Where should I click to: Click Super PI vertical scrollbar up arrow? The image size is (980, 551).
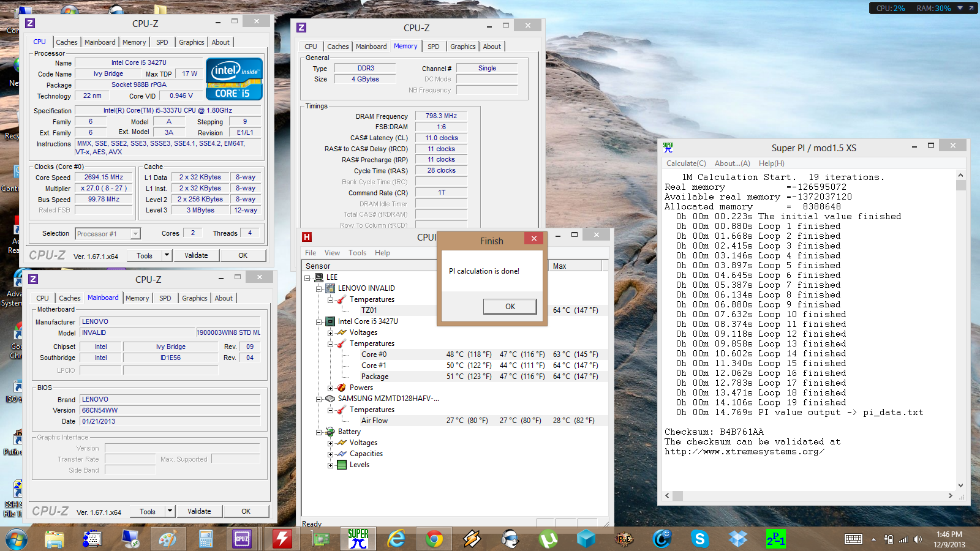[960, 175]
